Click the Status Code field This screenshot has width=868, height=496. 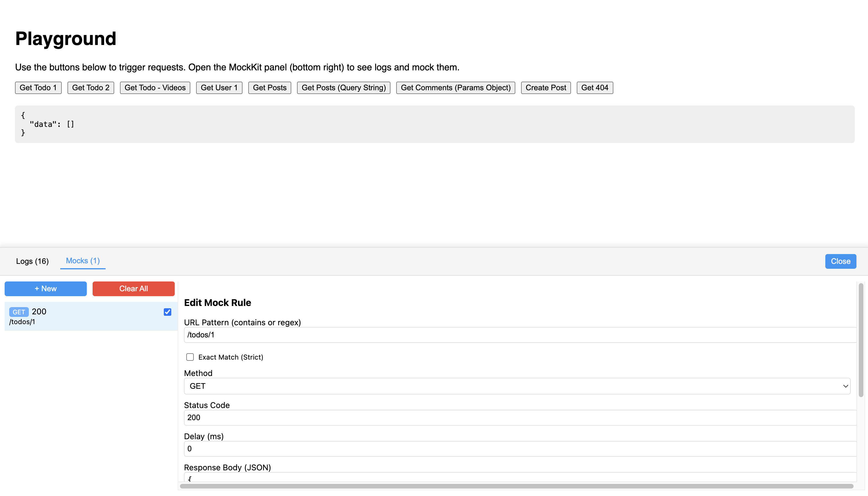tap(520, 418)
